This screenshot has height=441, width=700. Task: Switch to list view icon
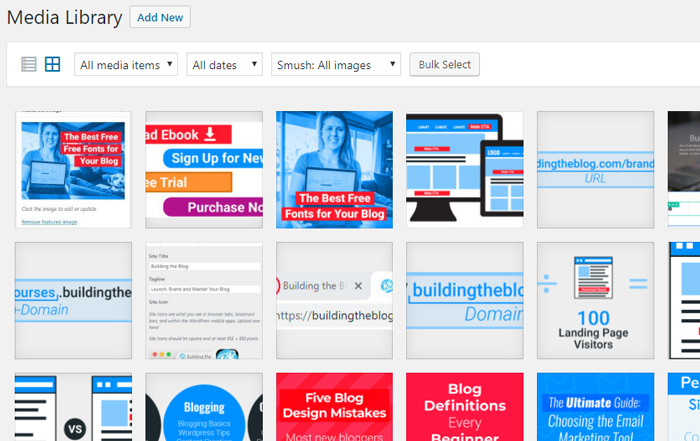click(29, 64)
